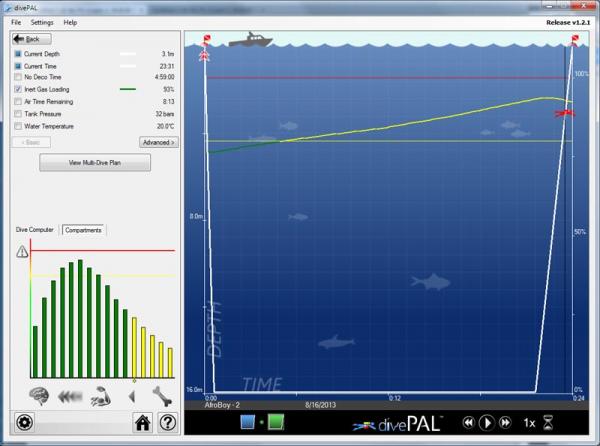
Task: Fast forward the dive playback
Action: point(506,423)
